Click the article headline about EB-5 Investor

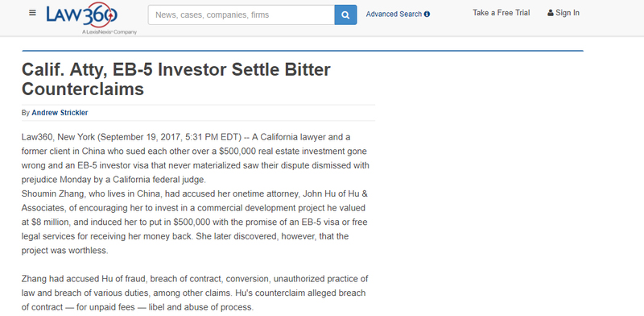pyautogui.click(x=175, y=79)
